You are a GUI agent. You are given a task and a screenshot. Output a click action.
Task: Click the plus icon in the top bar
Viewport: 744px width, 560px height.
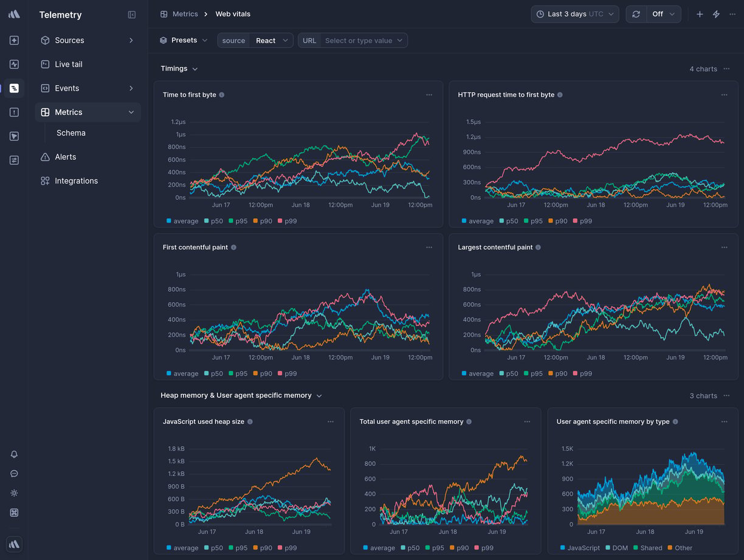pyautogui.click(x=700, y=14)
